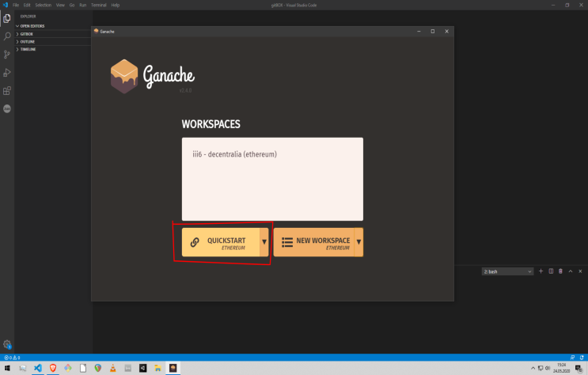Screen dimensions: 588x375
Task: Open Unity icon in taskbar
Action: 143,368
